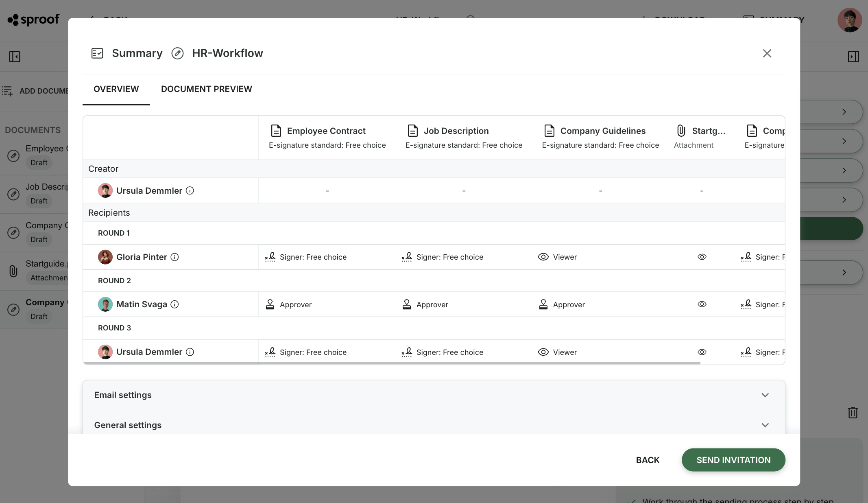
Task: Click the eye icon in Round 3 Startguide column
Action: 702,352
